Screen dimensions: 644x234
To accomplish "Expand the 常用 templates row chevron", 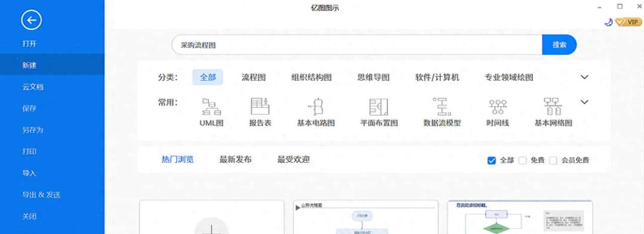I will (x=585, y=102).
